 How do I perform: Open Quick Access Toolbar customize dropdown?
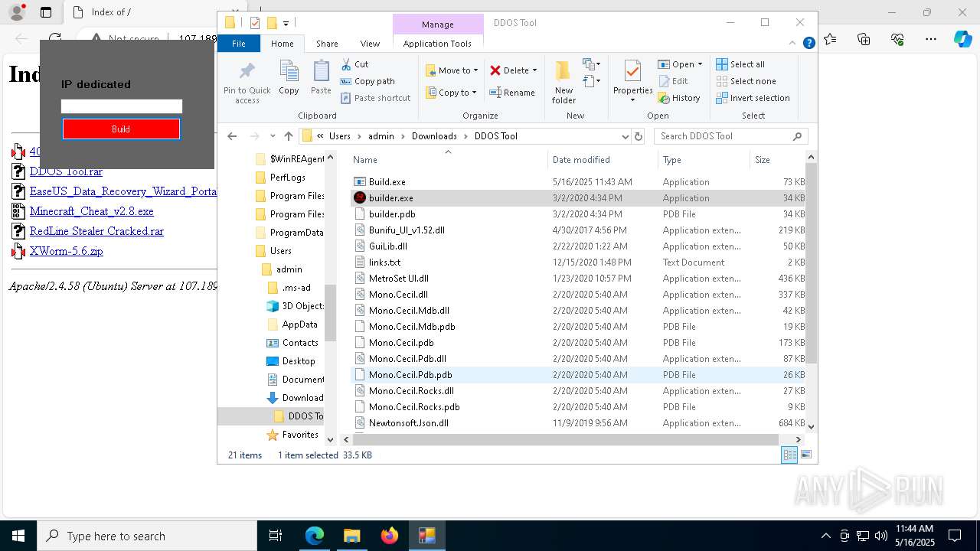[286, 23]
